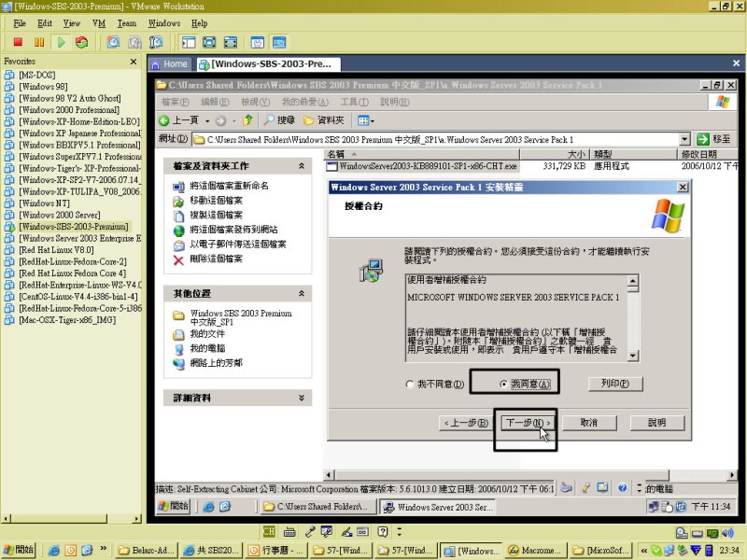Click 刪除這個檔案 (delete file) link
The width and height of the screenshot is (747, 560).
[x=217, y=259]
